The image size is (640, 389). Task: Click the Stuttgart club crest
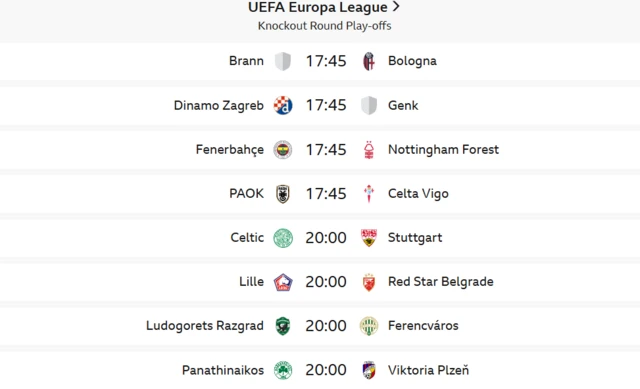pos(369,238)
